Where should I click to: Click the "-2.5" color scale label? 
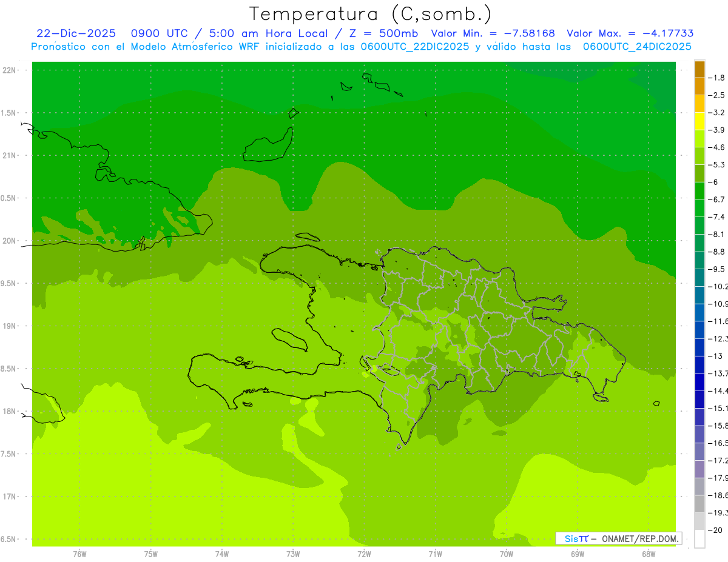(x=716, y=95)
